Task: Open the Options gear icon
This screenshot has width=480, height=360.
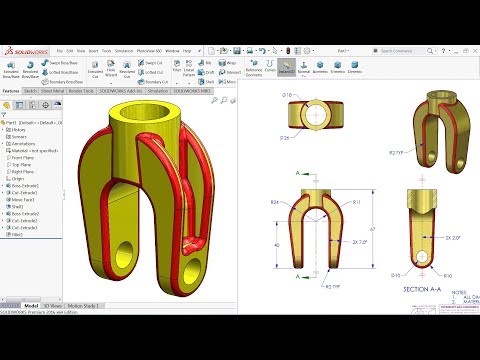Action: [307, 51]
